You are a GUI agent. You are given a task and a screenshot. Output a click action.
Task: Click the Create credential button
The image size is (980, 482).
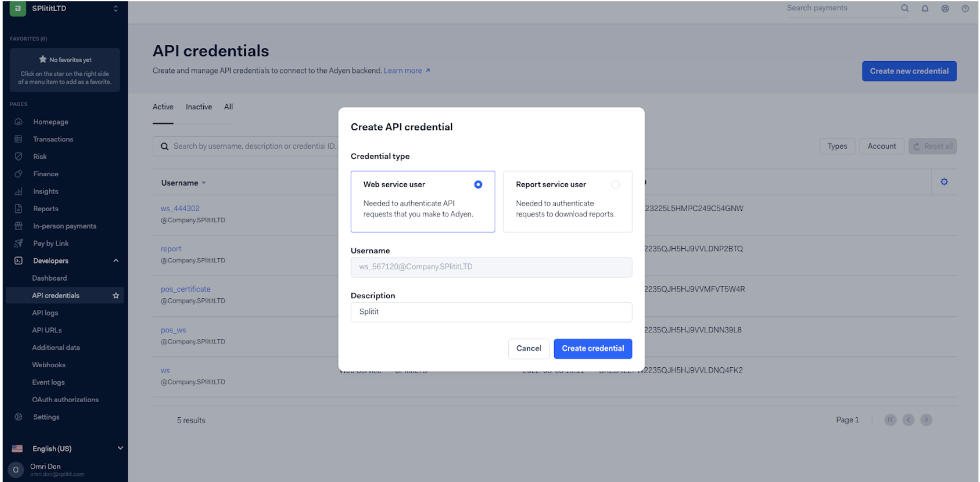pos(593,348)
